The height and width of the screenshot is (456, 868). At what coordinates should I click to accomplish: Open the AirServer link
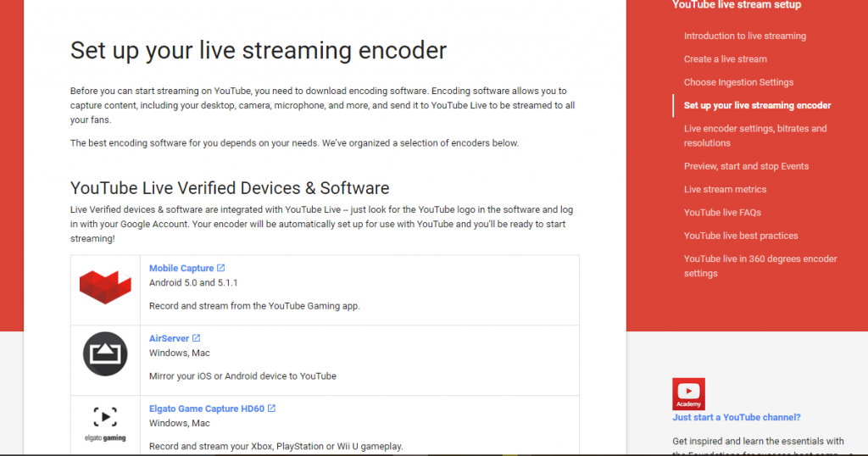click(169, 338)
